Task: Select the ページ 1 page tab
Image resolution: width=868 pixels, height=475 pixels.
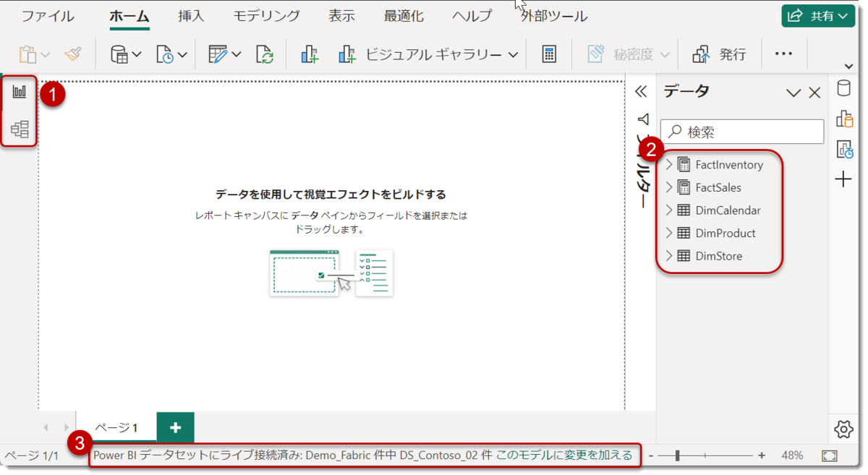Action: pos(116,427)
